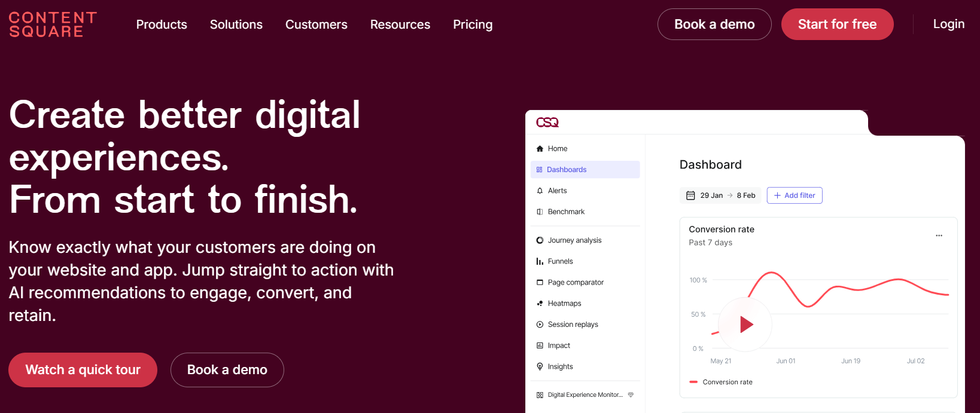Click the Alerts bell icon

(x=541, y=190)
